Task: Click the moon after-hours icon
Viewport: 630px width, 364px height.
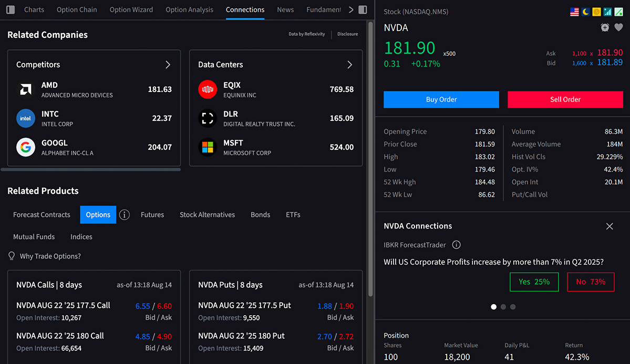Action: click(585, 12)
